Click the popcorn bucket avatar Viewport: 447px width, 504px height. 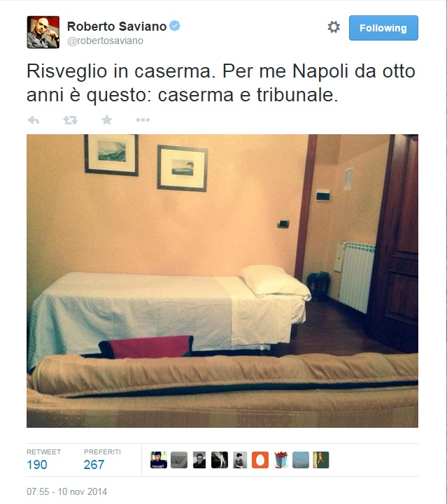click(281, 460)
